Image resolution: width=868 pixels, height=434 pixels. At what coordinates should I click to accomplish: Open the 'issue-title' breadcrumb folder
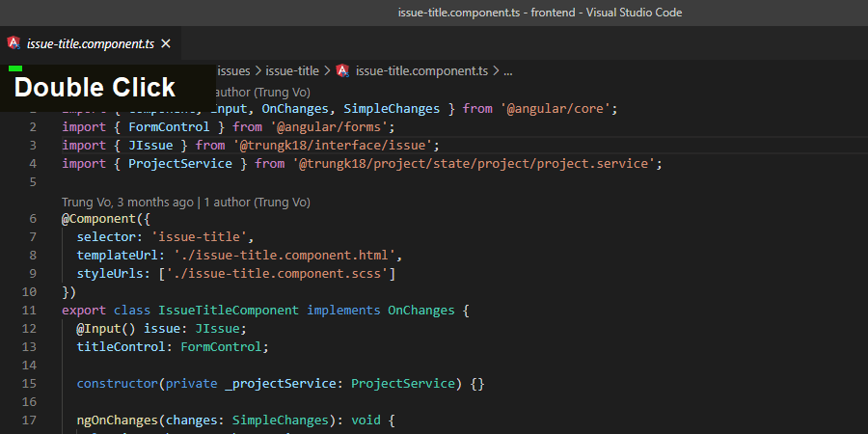(292, 70)
